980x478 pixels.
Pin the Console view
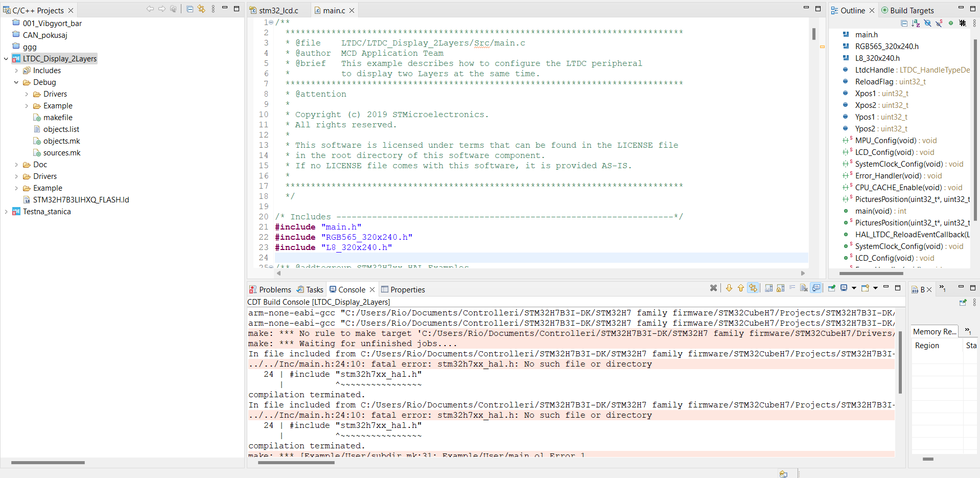pyautogui.click(x=832, y=288)
